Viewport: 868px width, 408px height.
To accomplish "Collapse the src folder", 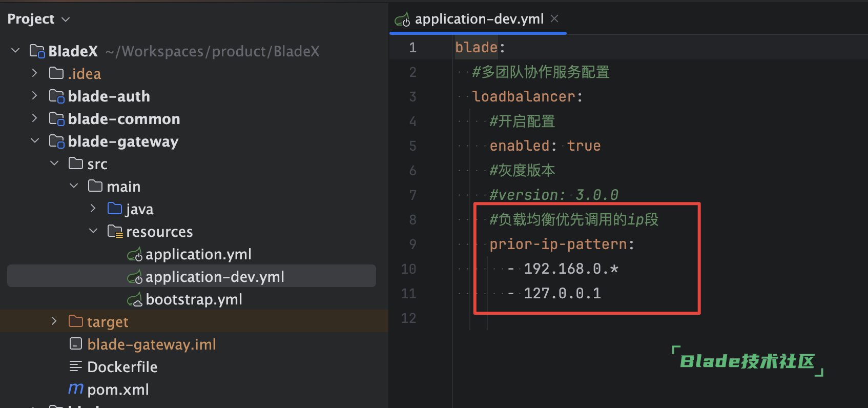I will click(54, 164).
